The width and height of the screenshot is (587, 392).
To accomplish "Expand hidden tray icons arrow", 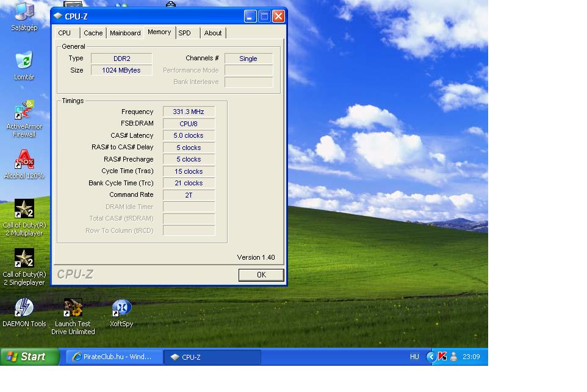I will point(431,357).
